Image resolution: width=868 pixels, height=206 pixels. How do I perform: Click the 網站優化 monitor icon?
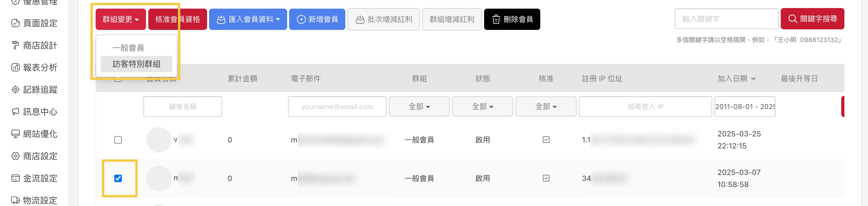[x=16, y=133]
